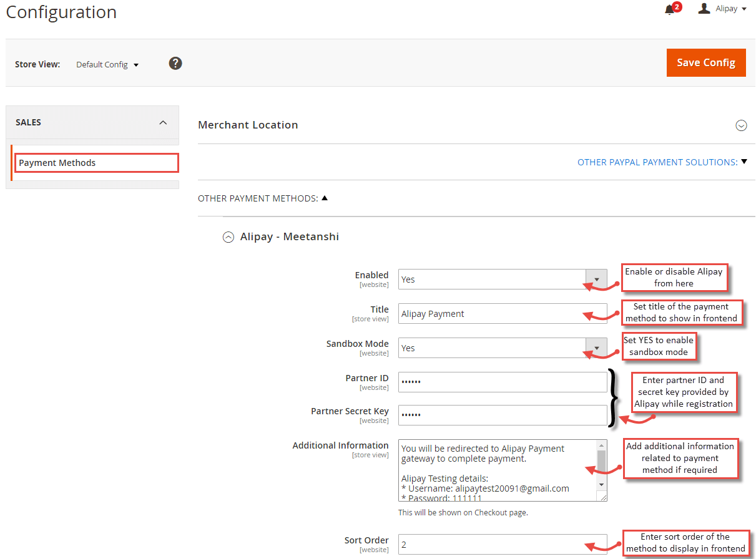756x559 pixels.
Task: Open the help question mark icon
Action: click(175, 63)
